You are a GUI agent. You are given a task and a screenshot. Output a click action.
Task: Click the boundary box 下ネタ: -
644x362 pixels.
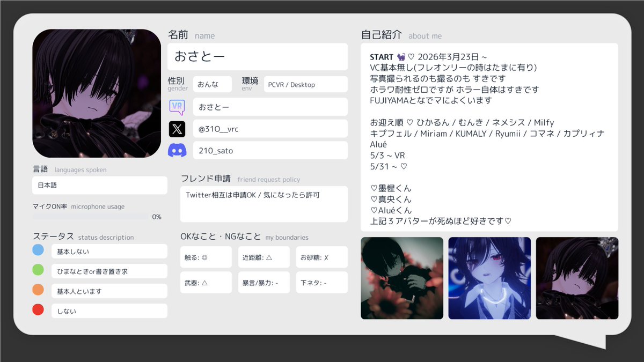click(322, 282)
